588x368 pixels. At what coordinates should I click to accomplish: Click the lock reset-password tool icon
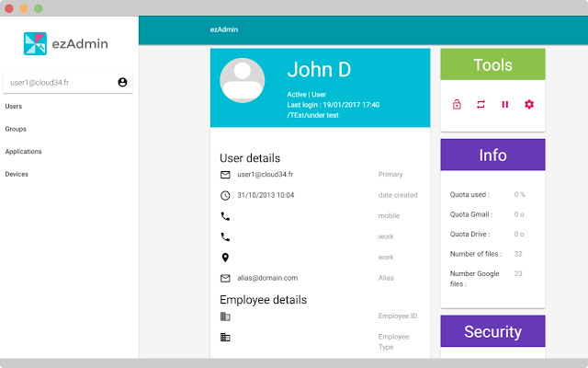(x=457, y=104)
